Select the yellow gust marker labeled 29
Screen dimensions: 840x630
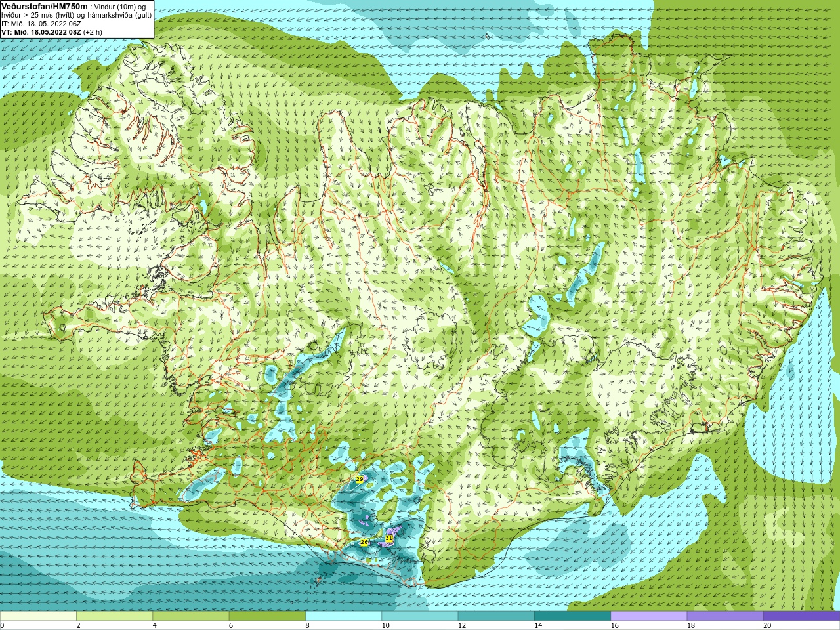coord(359,480)
